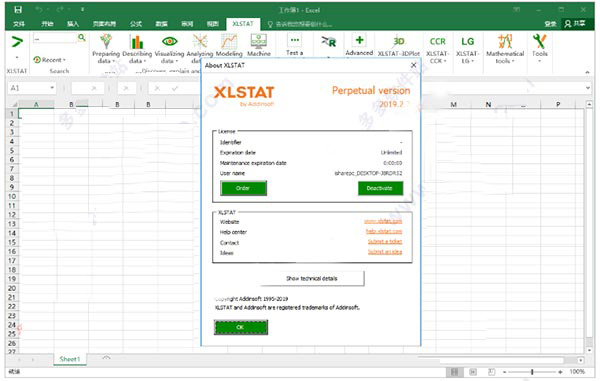Open the Tools wrench icon
This screenshot has width=600, height=381.
click(540, 41)
